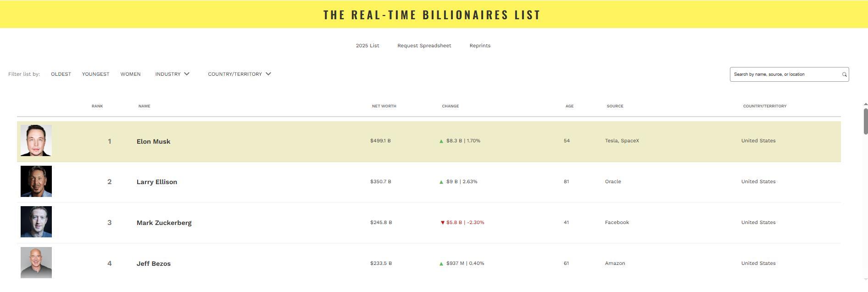
Task: Expand the Industry filter dropdown
Action: click(x=172, y=74)
